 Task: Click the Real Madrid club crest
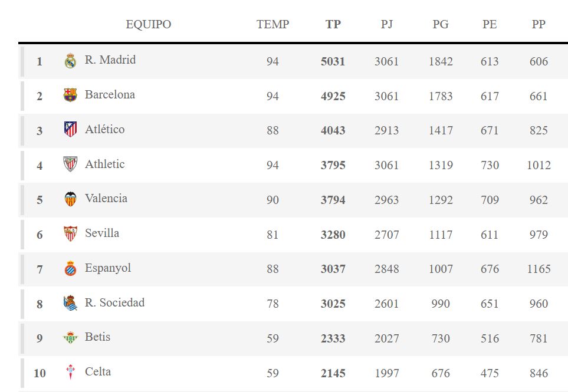(70, 61)
